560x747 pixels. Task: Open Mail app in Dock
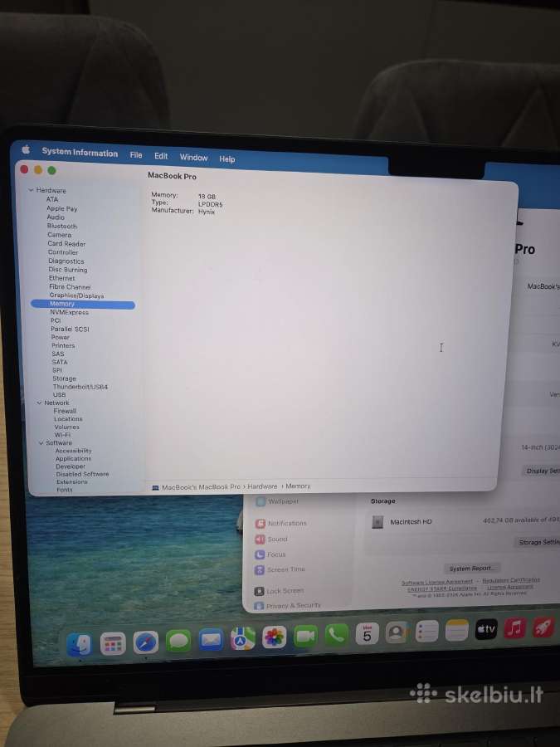point(211,640)
